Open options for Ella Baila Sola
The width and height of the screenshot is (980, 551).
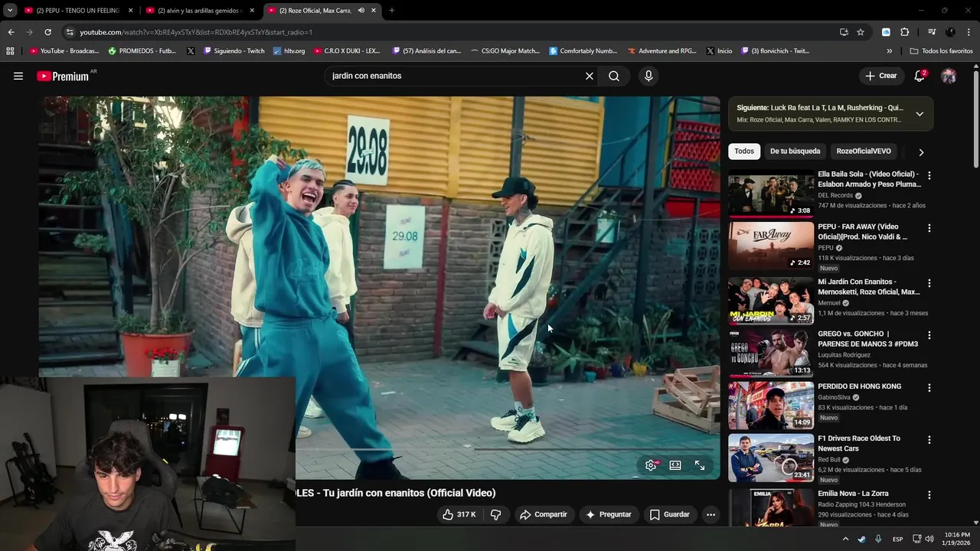[929, 176]
